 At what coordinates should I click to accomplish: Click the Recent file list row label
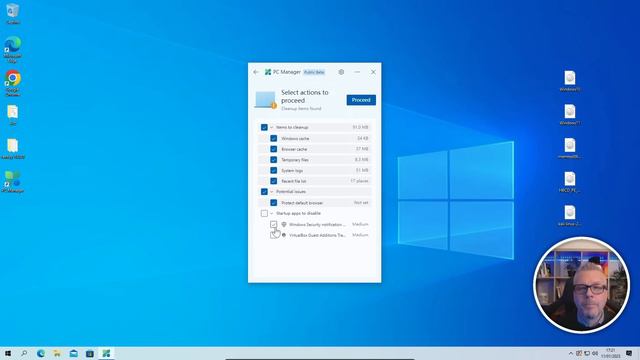pos(294,181)
